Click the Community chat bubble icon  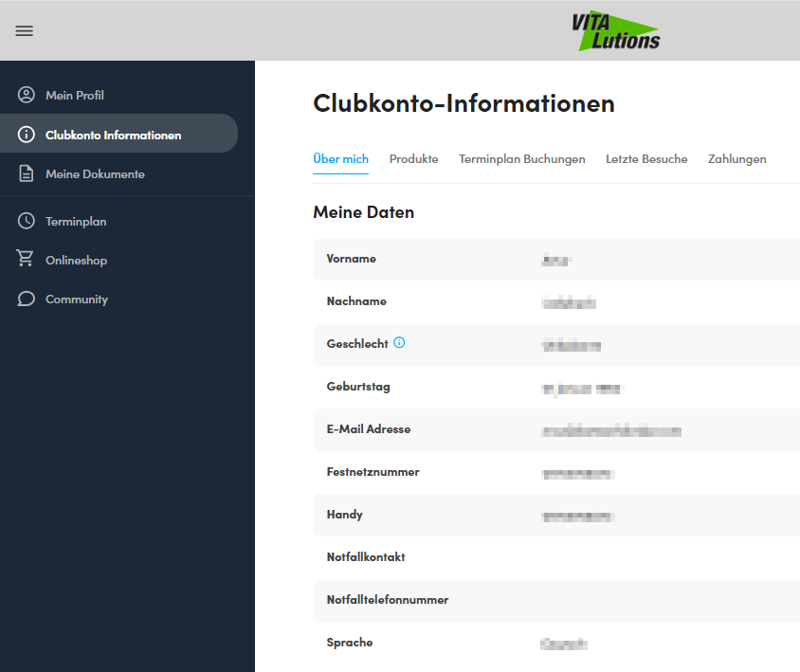coord(24,299)
